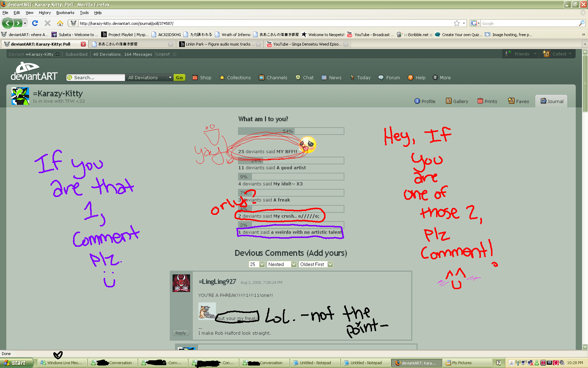
Task: Switch to the Faves tab
Action: (x=518, y=101)
